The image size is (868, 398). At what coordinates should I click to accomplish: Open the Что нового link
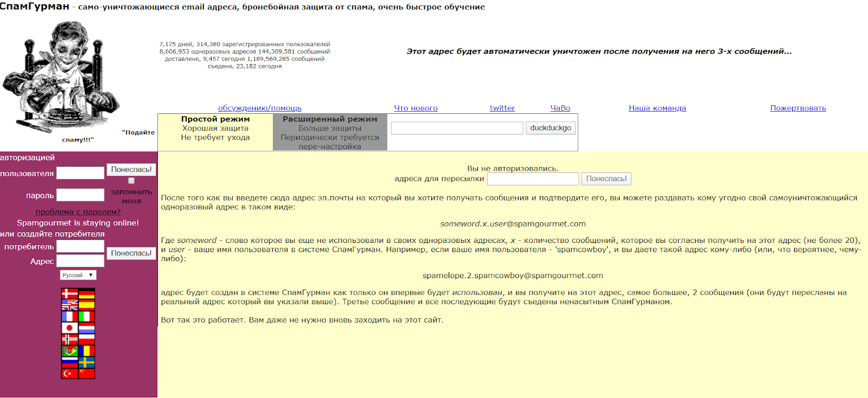click(x=416, y=108)
